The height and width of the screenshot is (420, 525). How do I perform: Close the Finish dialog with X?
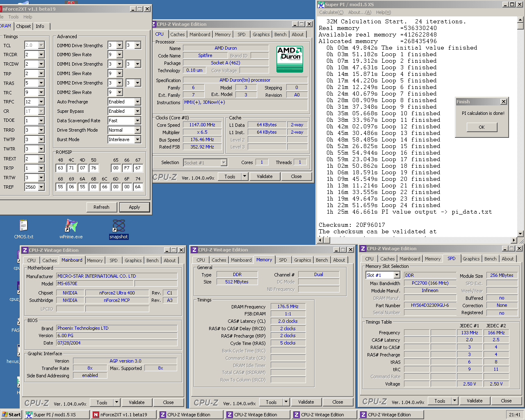click(504, 102)
